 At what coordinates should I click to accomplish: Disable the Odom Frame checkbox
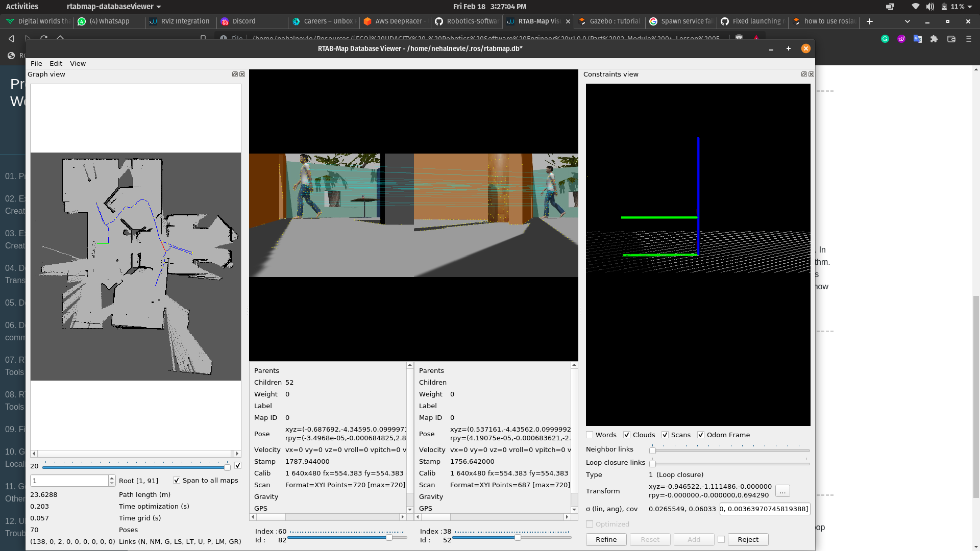[x=701, y=435]
